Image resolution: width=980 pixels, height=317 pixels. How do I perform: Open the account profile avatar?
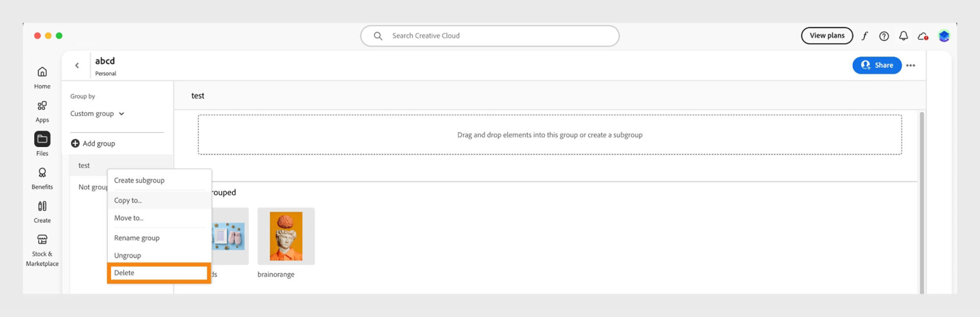(944, 36)
